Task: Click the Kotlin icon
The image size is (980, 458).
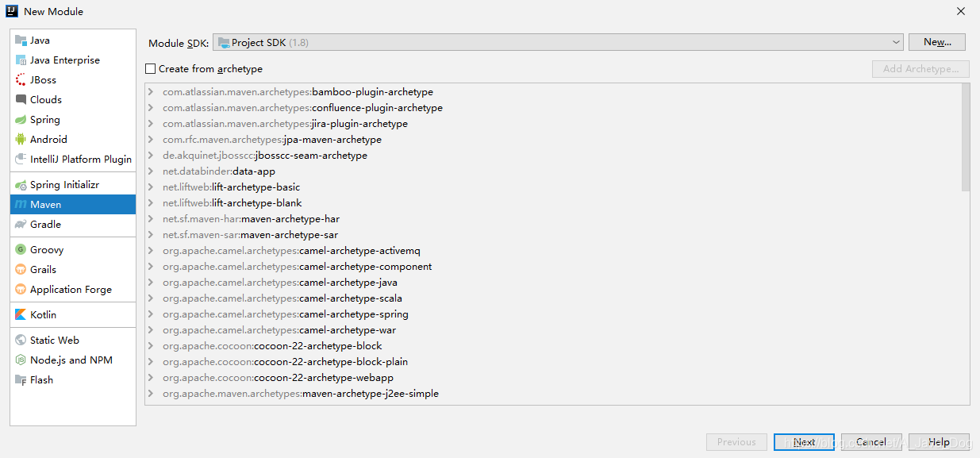Action: tap(21, 315)
